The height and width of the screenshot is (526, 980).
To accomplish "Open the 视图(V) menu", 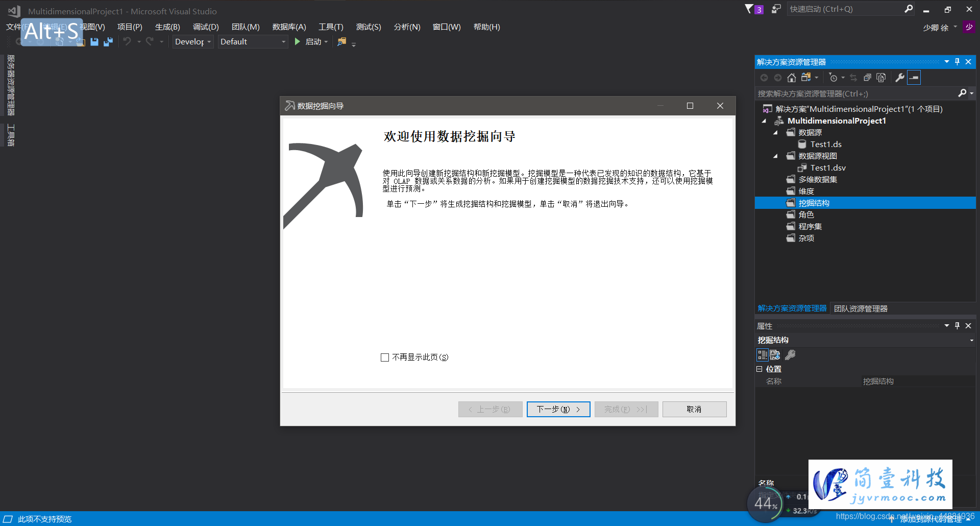I will (92, 27).
